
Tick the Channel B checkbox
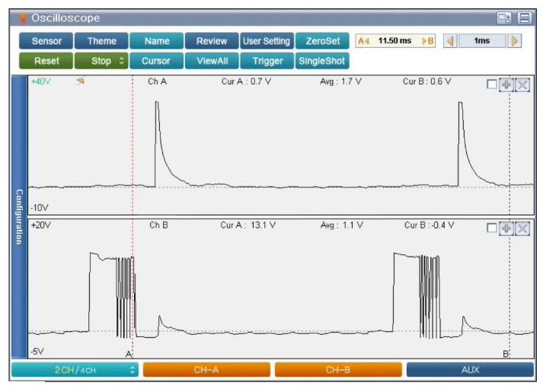tap(492, 228)
